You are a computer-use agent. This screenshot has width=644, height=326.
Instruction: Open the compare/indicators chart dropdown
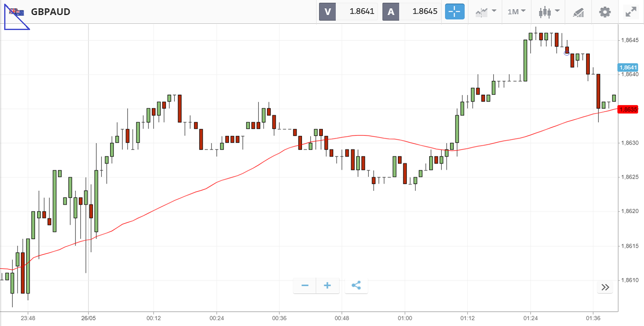click(x=486, y=12)
